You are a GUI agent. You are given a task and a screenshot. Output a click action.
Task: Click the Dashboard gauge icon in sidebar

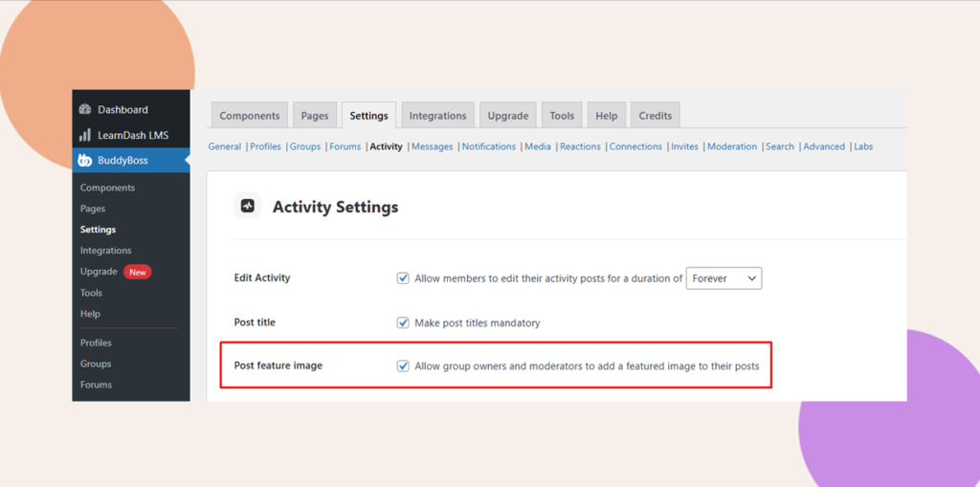pos(85,110)
